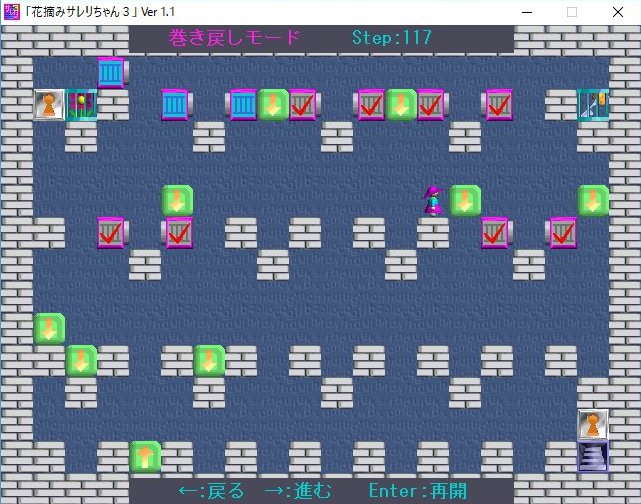This screenshot has width=641, height=504.
Task: Click the purple-hat girl character
Action: pyautogui.click(x=433, y=200)
